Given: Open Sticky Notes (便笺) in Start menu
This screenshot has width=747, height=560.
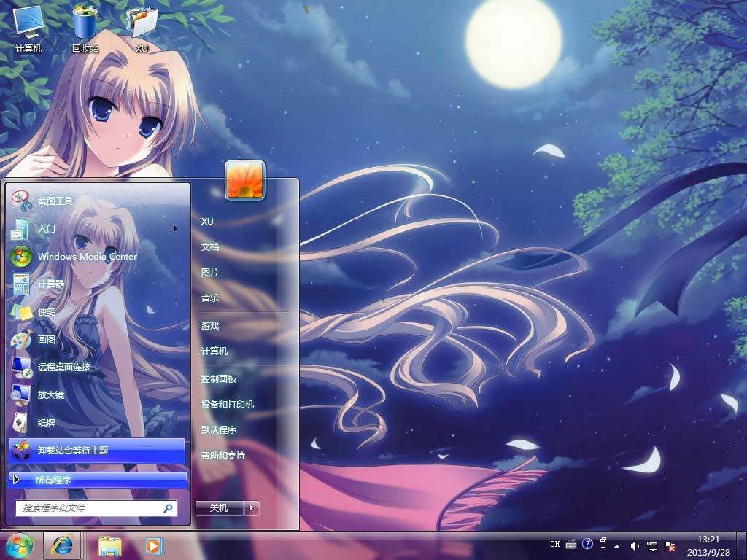Looking at the screenshot, I should coord(47,311).
